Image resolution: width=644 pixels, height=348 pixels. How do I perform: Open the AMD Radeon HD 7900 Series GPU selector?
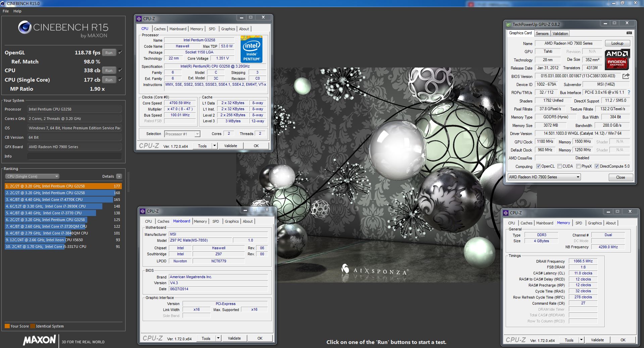(x=544, y=177)
